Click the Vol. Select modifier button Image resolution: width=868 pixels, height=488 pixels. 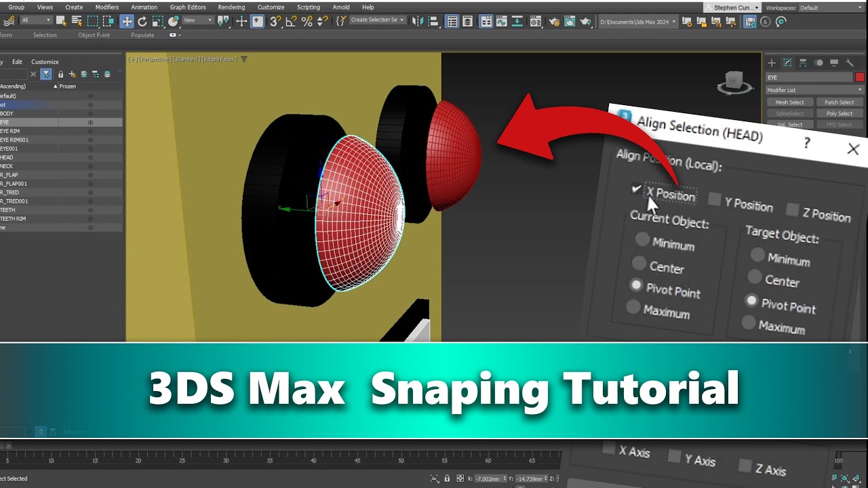point(789,125)
